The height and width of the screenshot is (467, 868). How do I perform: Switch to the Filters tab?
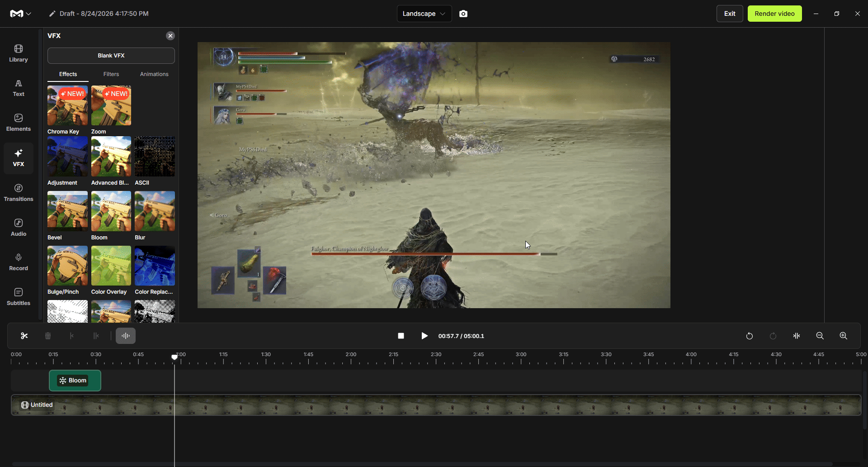click(111, 74)
